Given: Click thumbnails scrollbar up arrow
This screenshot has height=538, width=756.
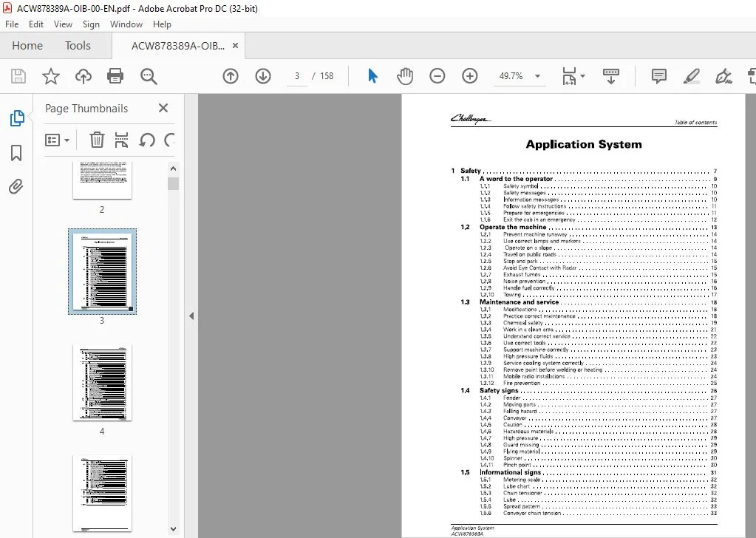Looking at the screenshot, I should (x=173, y=168).
